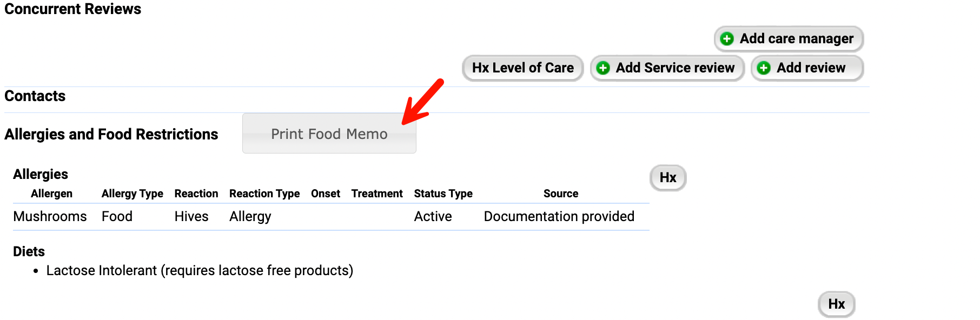
Task: Click the Add Service review button label
Action: 676,68
